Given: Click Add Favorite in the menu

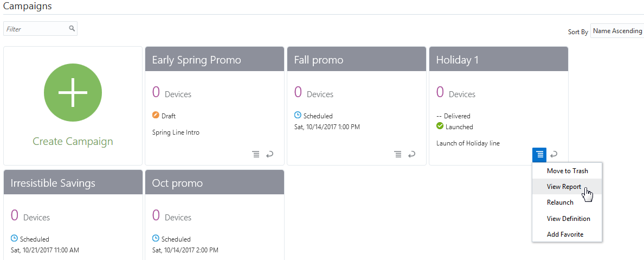Looking at the screenshot, I should tap(565, 234).
